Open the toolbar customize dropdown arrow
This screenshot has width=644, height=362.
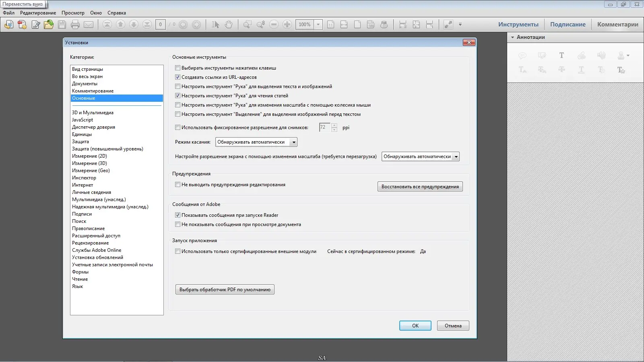click(x=460, y=25)
